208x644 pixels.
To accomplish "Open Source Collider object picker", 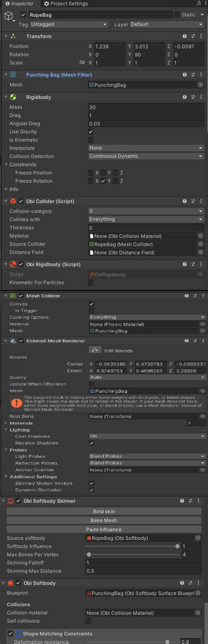I will point(201,244).
